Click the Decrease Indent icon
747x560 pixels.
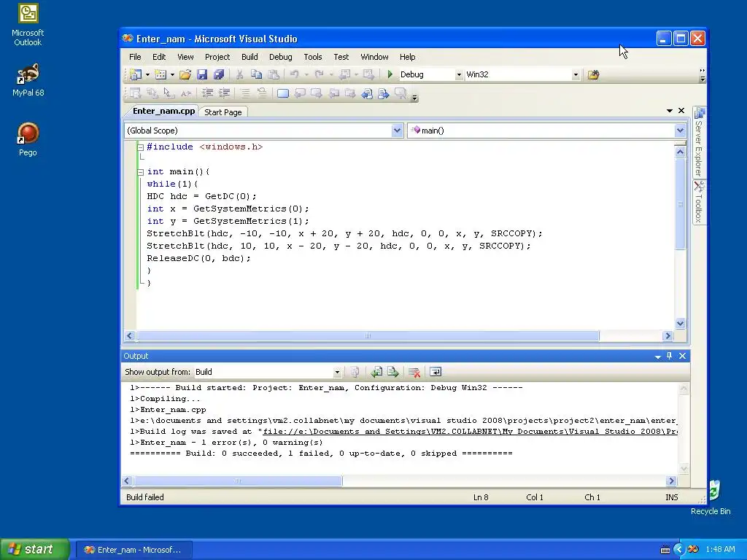pos(207,93)
